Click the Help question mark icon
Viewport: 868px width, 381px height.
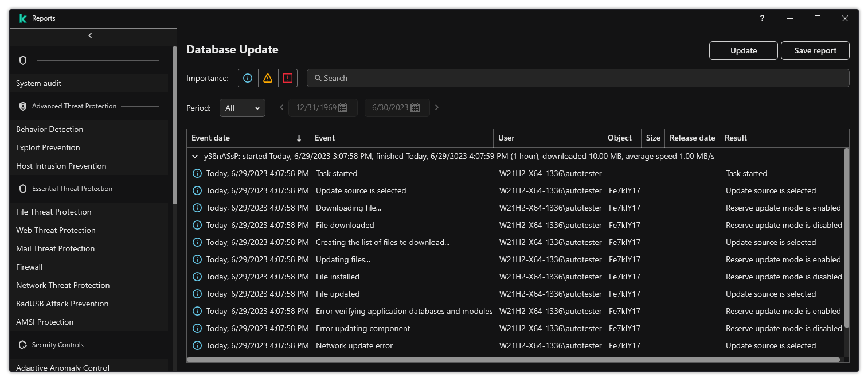pos(762,18)
